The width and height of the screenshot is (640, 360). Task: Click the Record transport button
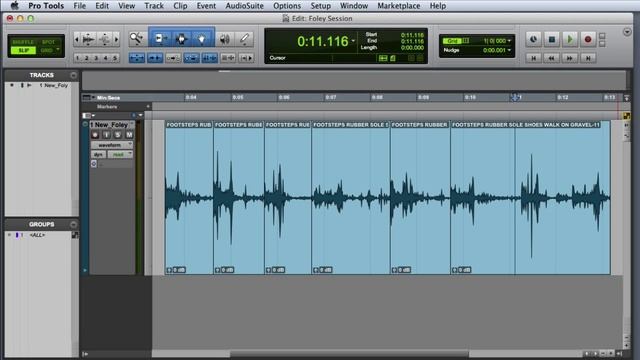[x=588, y=39]
